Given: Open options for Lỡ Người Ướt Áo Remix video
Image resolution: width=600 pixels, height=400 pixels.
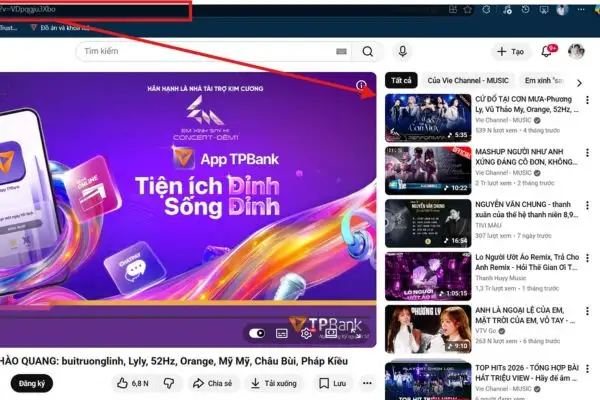Looking at the screenshot, I should tap(587, 258).
